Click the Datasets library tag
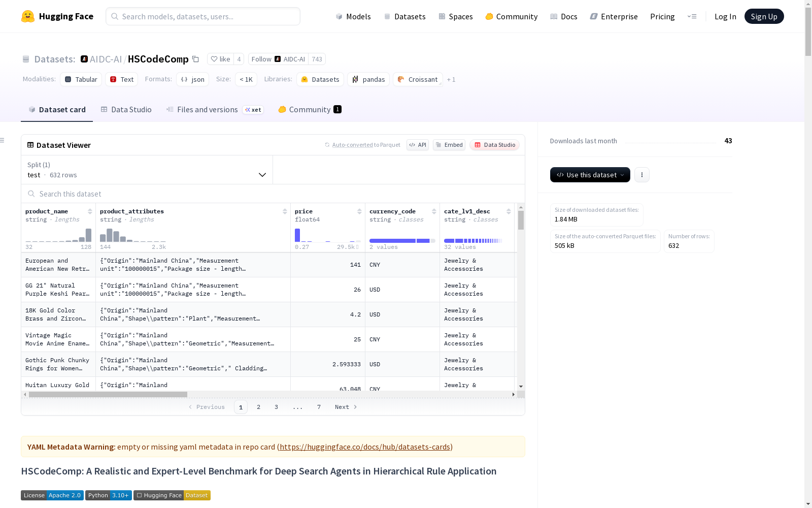 pos(320,79)
